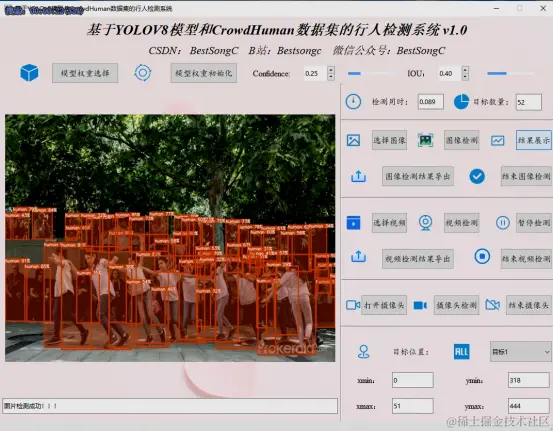
Task: Click the circular target initialization icon
Action: pyautogui.click(x=143, y=73)
